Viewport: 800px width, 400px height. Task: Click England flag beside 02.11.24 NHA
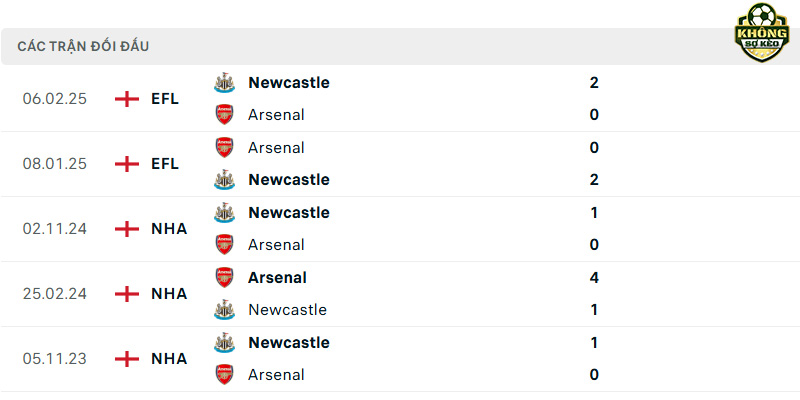pyautogui.click(x=127, y=229)
